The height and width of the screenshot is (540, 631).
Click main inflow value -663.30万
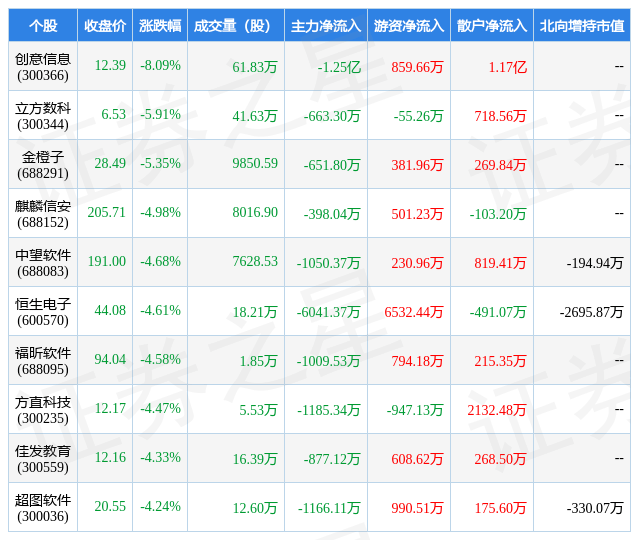pyautogui.click(x=332, y=116)
